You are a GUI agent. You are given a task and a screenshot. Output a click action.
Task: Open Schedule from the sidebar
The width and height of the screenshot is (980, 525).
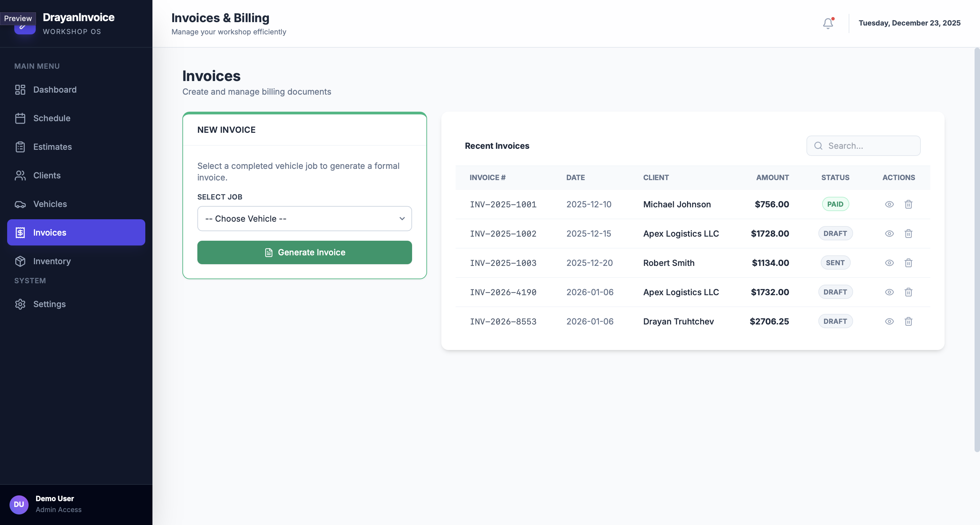76,118
